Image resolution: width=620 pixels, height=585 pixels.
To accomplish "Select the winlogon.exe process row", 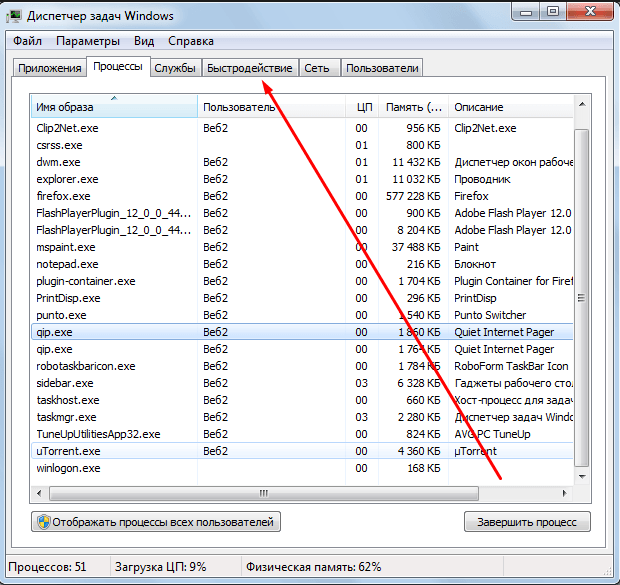I will tap(302, 468).
